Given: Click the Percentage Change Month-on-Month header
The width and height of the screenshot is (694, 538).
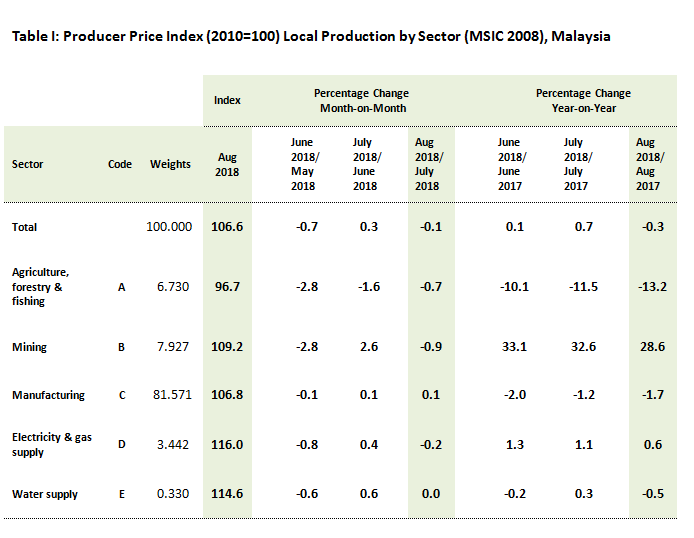Looking at the screenshot, I should (362, 100).
